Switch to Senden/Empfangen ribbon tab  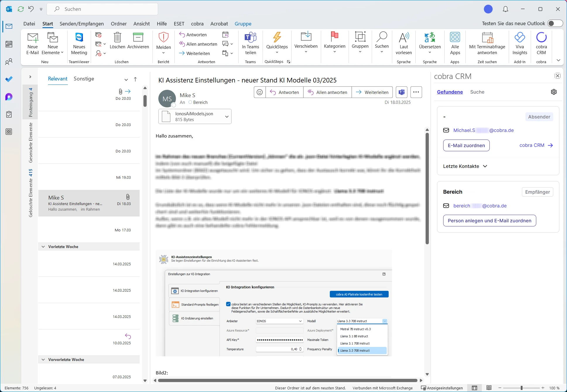point(82,24)
